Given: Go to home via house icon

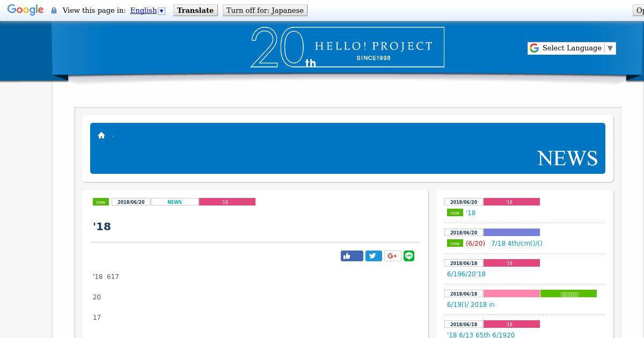Looking at the screenshot, I should point(101,135).
